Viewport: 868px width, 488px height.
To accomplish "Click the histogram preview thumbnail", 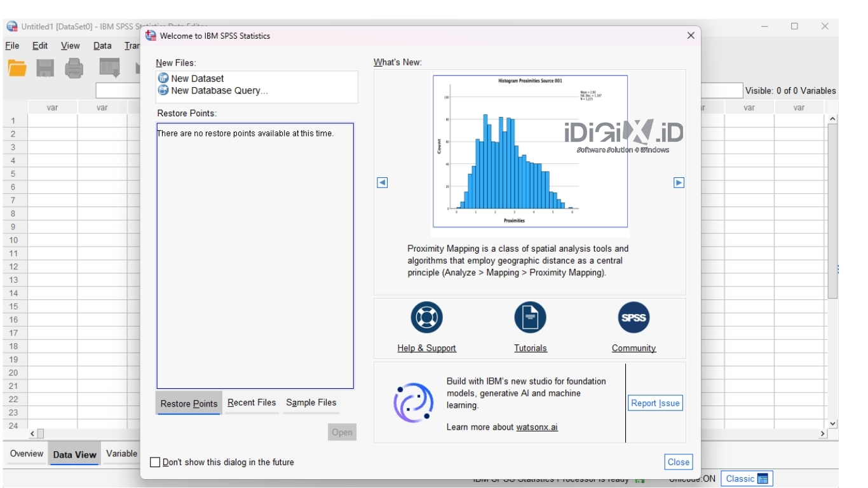I will 530,151.
